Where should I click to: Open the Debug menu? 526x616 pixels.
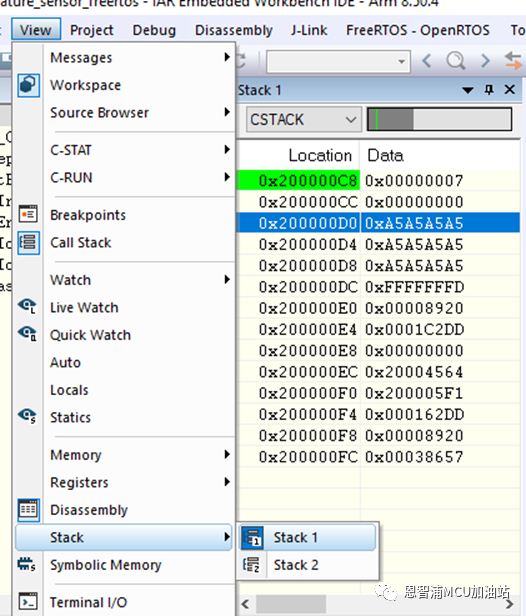154,30
